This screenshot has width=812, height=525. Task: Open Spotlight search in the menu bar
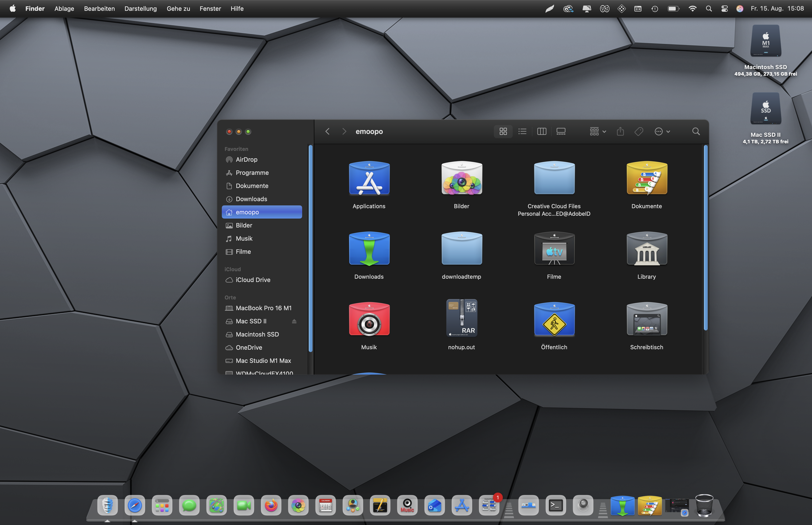(709, 9)
